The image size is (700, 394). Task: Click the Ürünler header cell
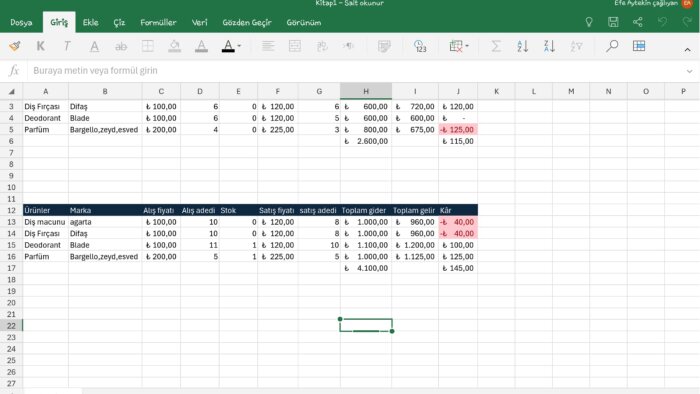click(46, 210)
